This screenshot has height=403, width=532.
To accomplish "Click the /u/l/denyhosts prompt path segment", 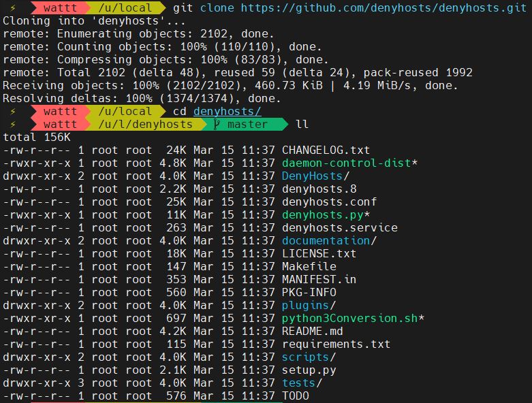I will [146, 125].
